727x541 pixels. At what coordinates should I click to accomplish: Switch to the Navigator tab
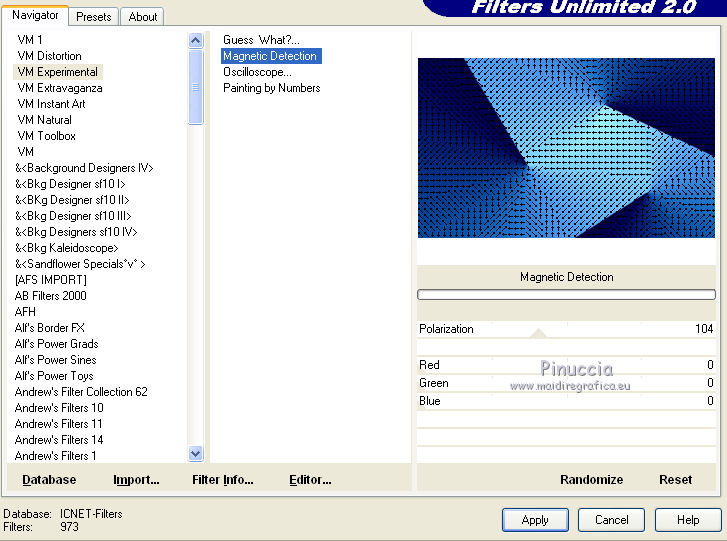point(35,15)
